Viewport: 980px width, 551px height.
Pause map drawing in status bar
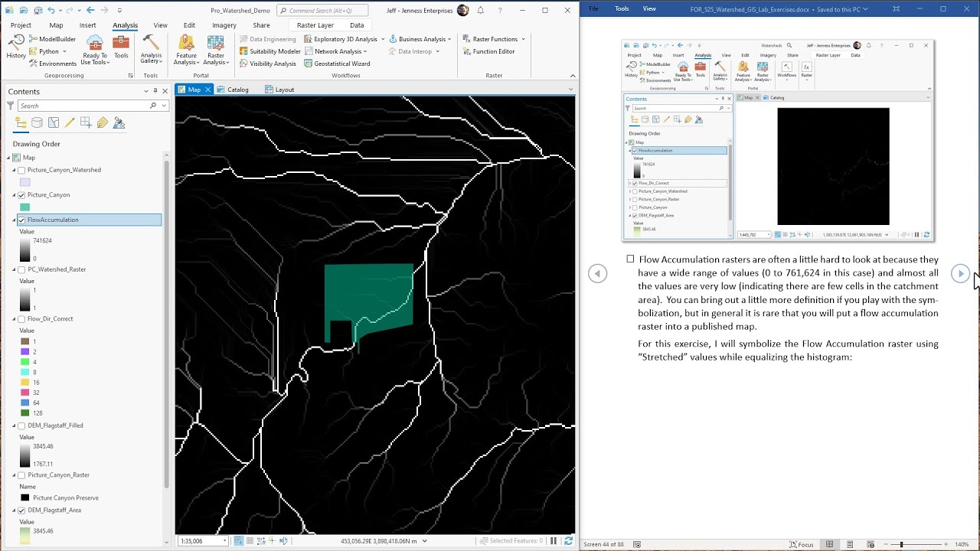coord(554,541)
